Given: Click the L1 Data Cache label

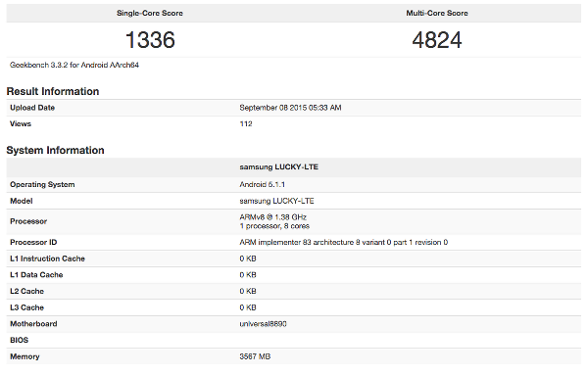Looking at the screenshot, I should coord(36,275).
